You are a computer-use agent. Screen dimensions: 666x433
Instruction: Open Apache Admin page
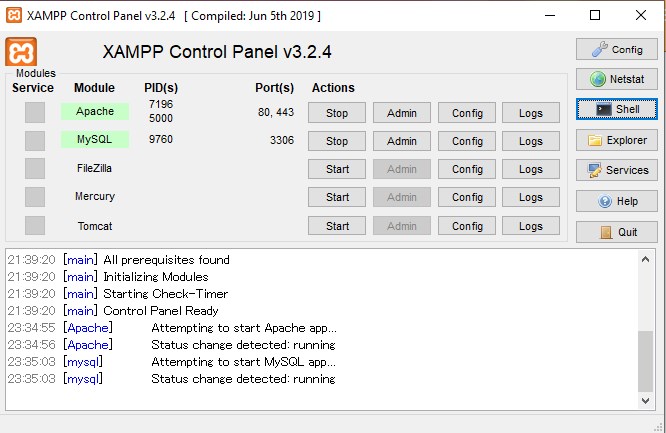coord(401,113)
